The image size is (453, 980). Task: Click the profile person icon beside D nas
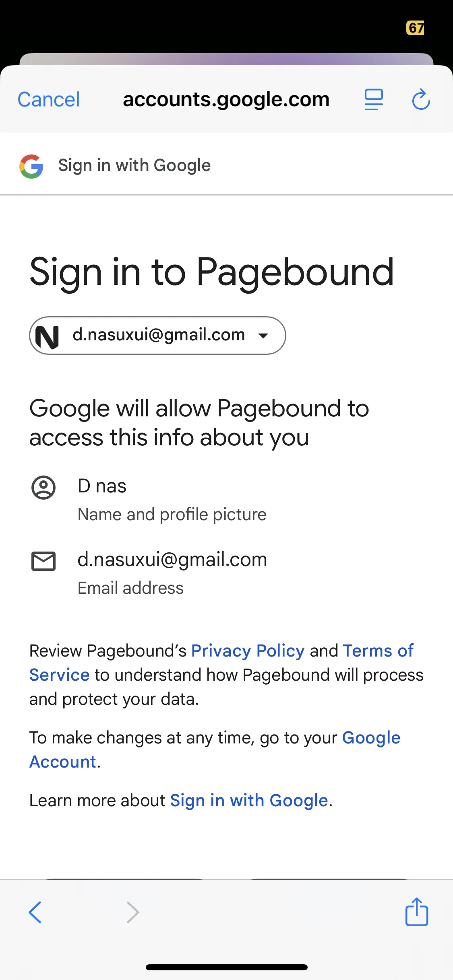(43, 488)
